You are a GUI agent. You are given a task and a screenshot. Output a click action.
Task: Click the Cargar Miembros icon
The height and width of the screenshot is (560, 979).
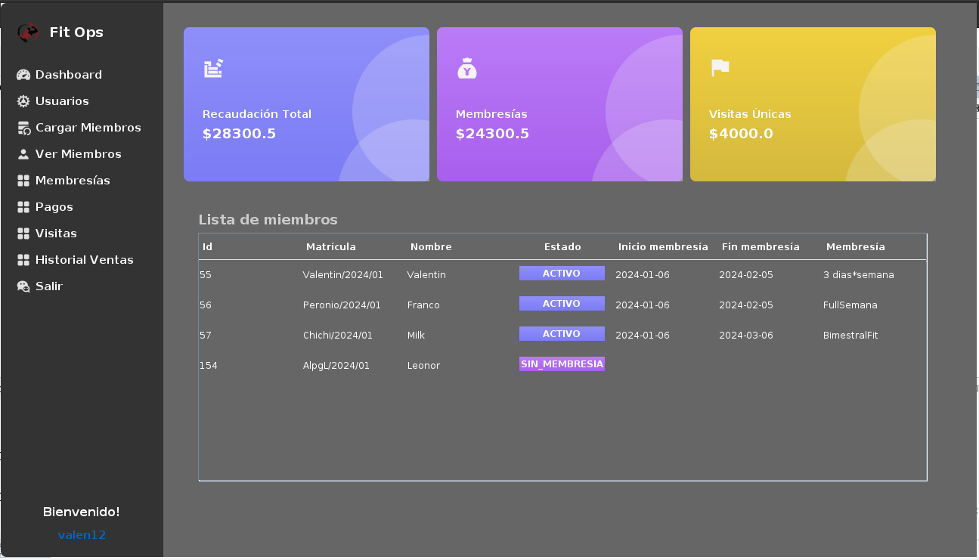pos(23,128)
